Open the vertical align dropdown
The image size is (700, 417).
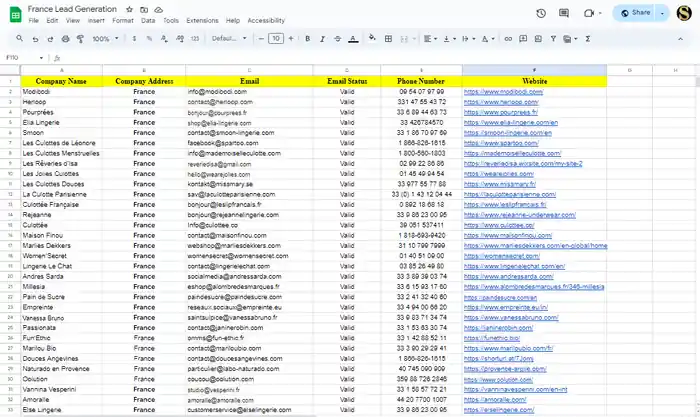point(450,39)
